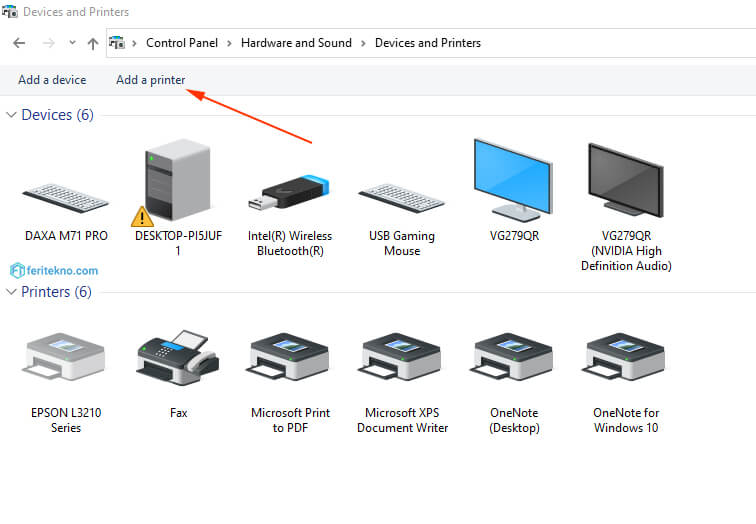
Task: Select the DESKTOP-PI5JUF1 computer tower icon
Action: 176,180
